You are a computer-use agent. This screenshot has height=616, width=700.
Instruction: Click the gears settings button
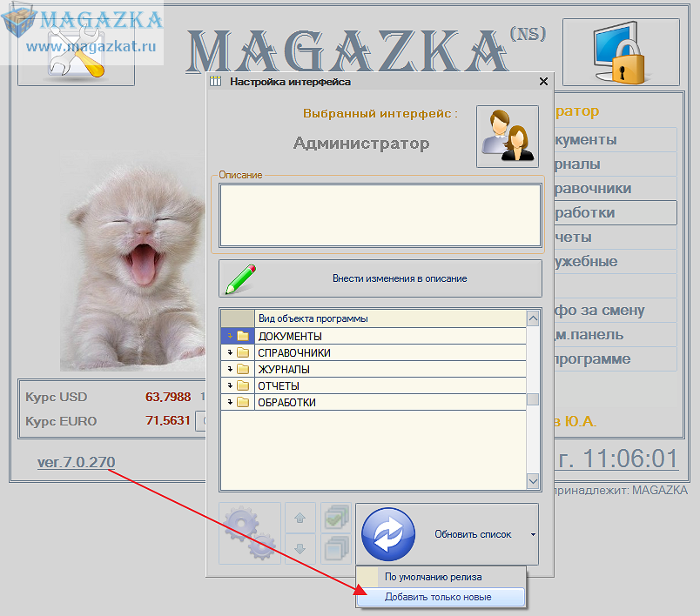coord(250,533)
